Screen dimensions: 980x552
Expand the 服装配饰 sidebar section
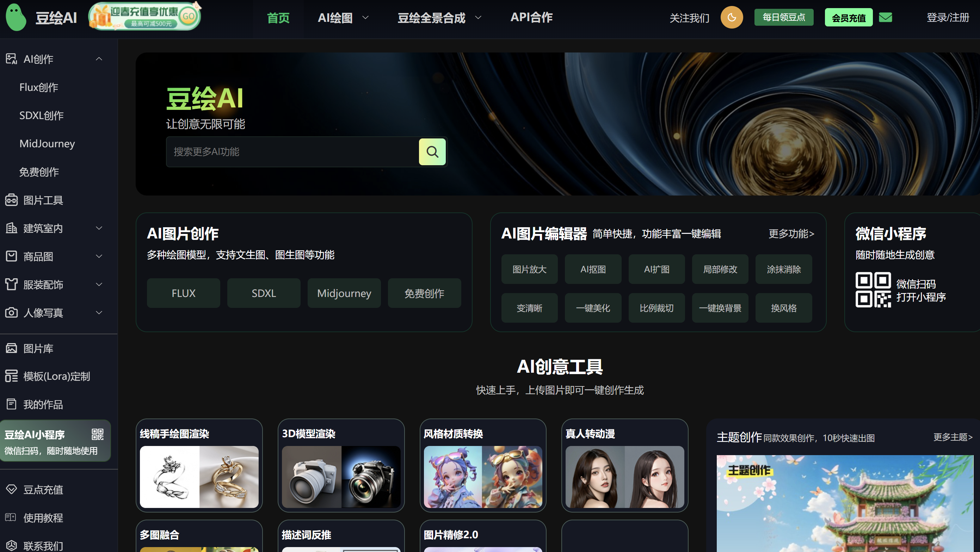99,285
